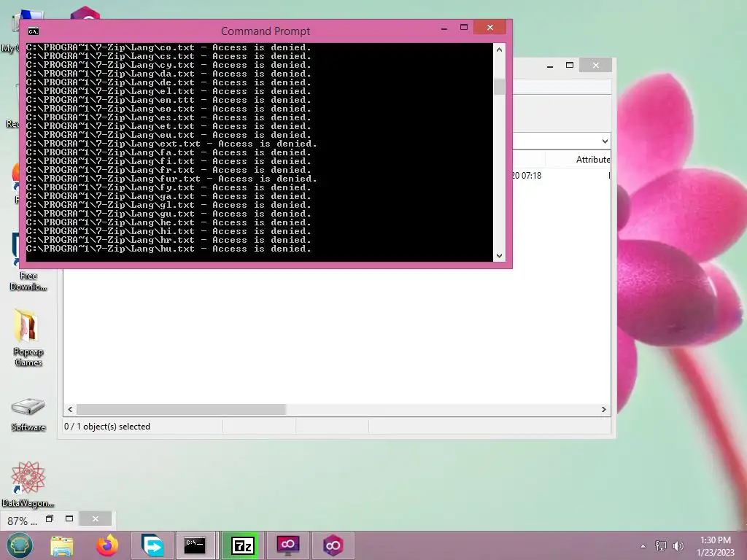Open the taskbar clock showing 1:30 PM
The height and width of the screenshot is (560, 747).
click(x=716, y=546)
